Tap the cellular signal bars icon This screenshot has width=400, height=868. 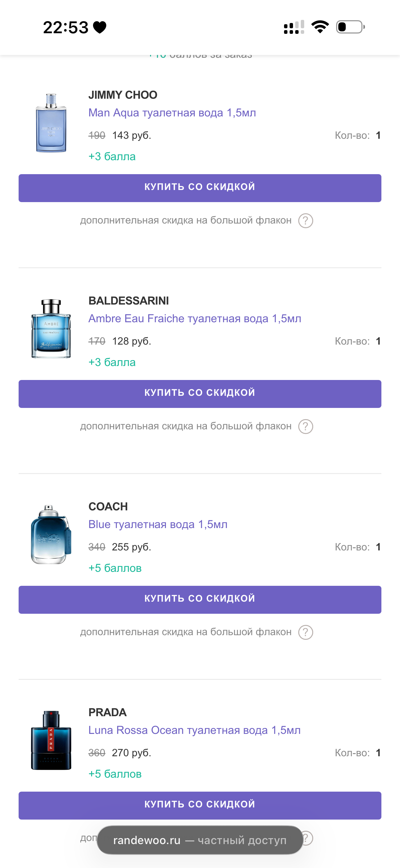click(x=294, y=27)
